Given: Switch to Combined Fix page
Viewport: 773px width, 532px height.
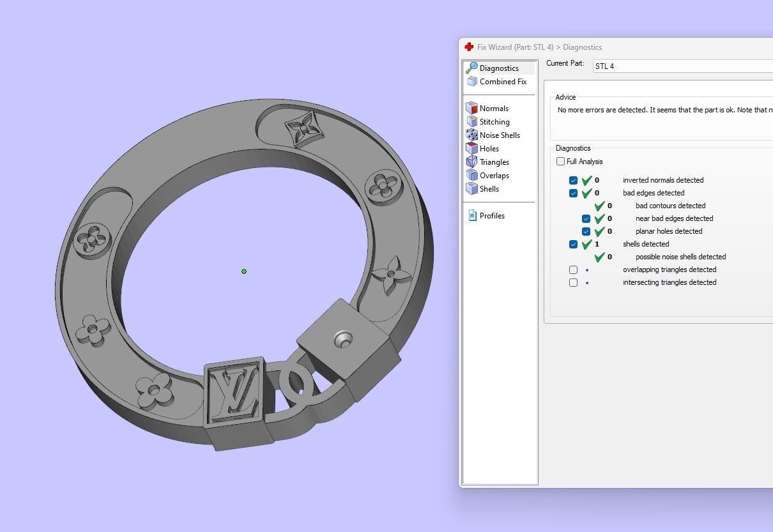Looking at the screenshot, I should [503, 82].
